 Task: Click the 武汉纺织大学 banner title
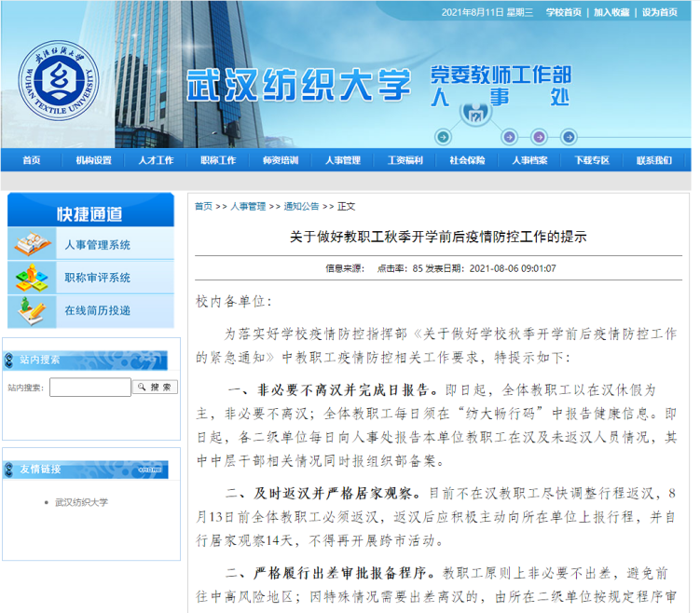(x=299, y=85)
